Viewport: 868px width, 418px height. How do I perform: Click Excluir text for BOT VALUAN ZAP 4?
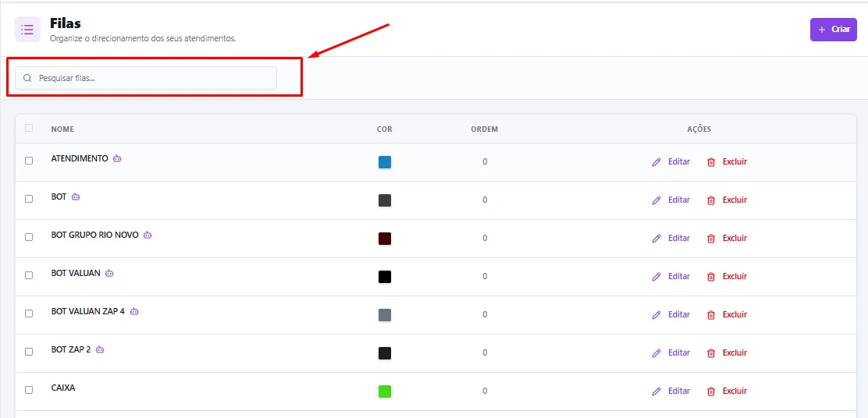tap(735, 314)
